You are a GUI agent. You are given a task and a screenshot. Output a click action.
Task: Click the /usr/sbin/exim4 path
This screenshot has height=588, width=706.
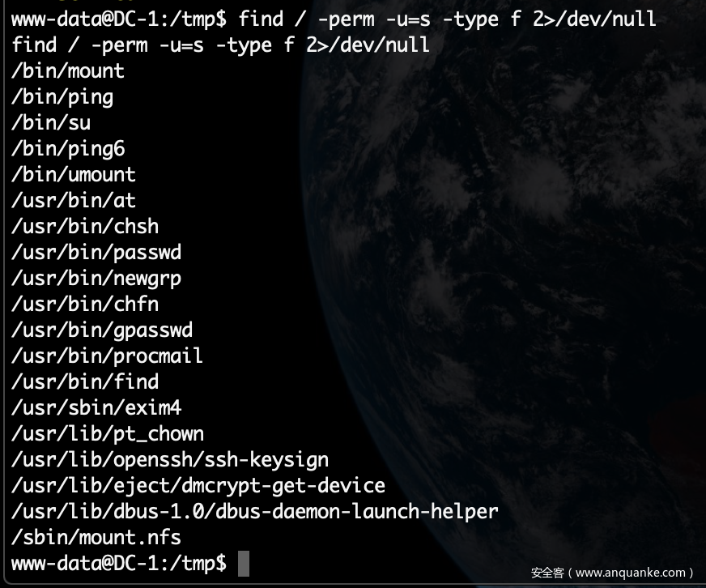97,408
